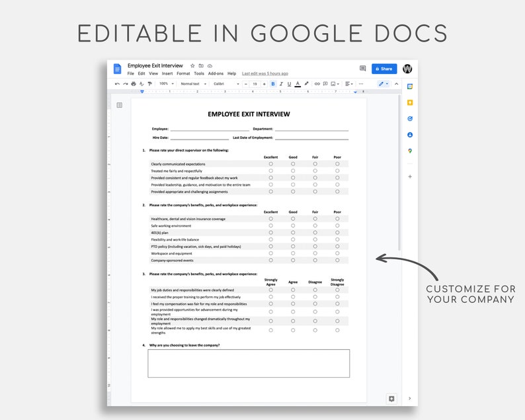
Task: Click the move to folder icon
Action: pyautogui.click(x=201, y=65)
